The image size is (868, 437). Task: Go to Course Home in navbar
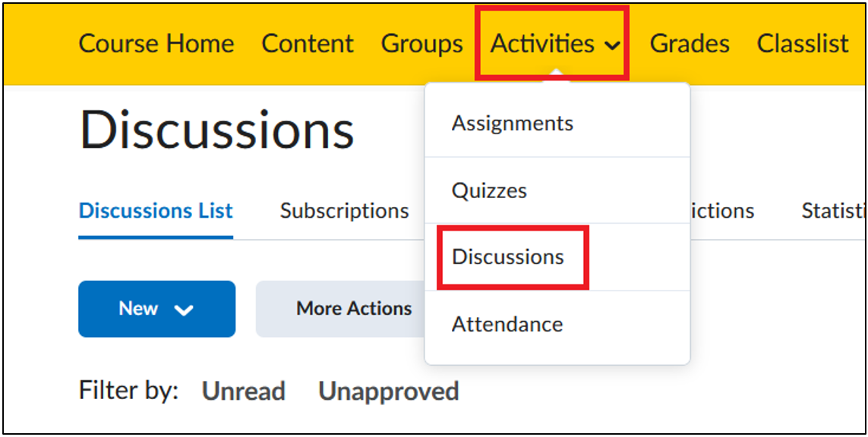pyautogui.click(x=156, y=44)
